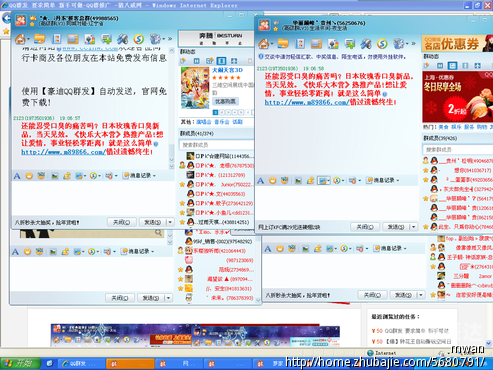Open 消息记录 dropdown in 贵州 window

(x=383, y=180)
